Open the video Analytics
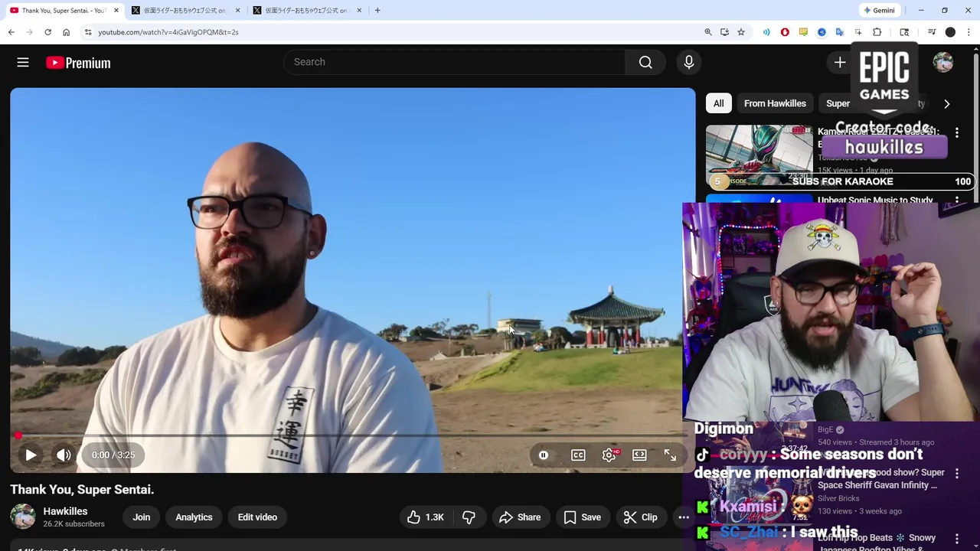 pyautogui.click(x=194, y=517)
